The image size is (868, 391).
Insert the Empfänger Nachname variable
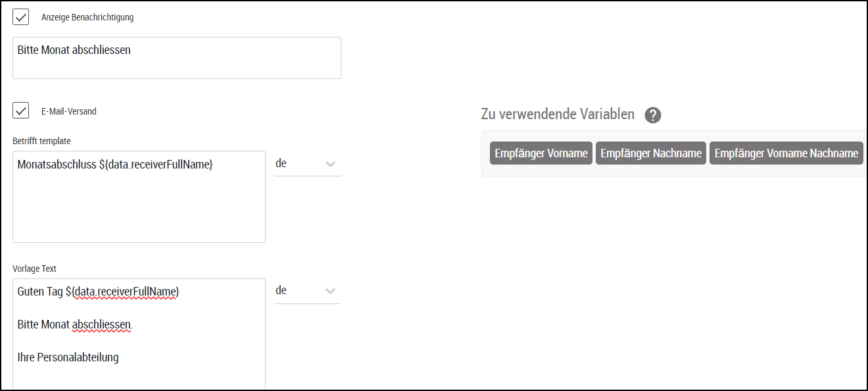click(651, 153)
